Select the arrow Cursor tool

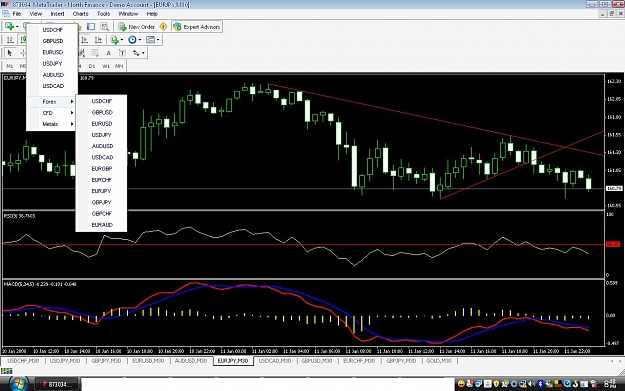point(10,53)
